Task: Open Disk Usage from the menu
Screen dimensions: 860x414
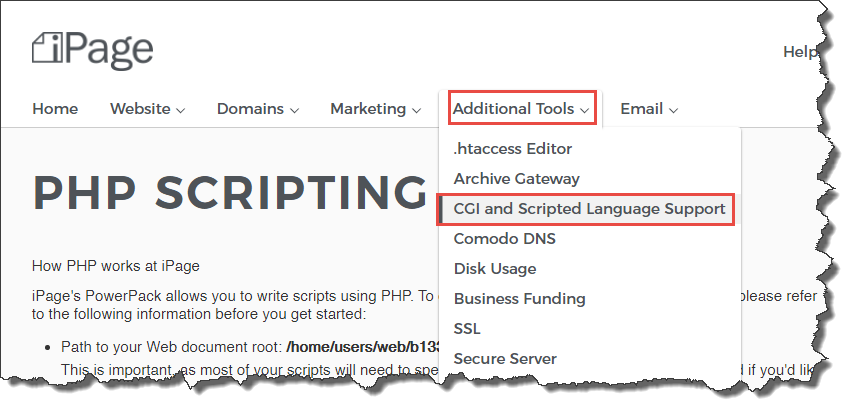Action: (x=495, y=269)
